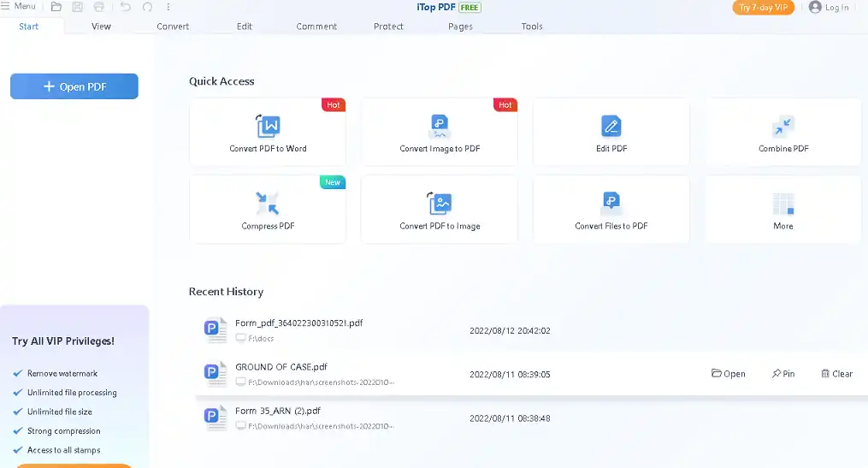The height and width of the screenshot is (468, 868).
Task: Select the Edit PDF icon
Action: click(x=611, y=127)
